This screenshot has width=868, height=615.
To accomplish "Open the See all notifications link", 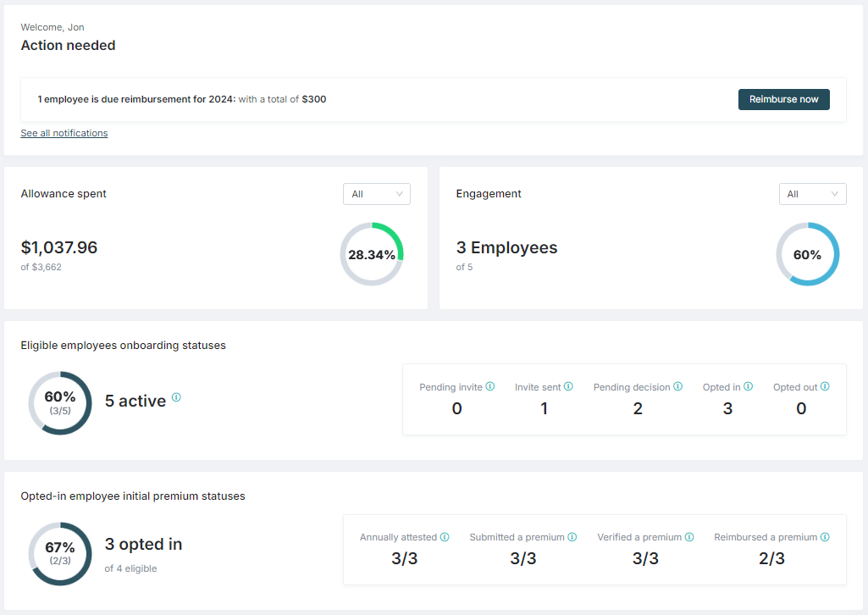I will pos(64,133).
